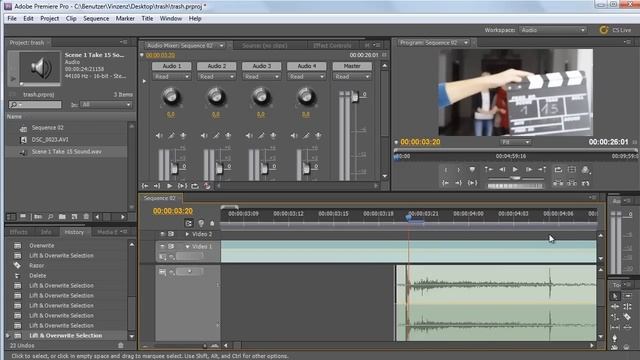Click the Safe Margins icon in Program Monitor
640x360 pixels.
572,169
